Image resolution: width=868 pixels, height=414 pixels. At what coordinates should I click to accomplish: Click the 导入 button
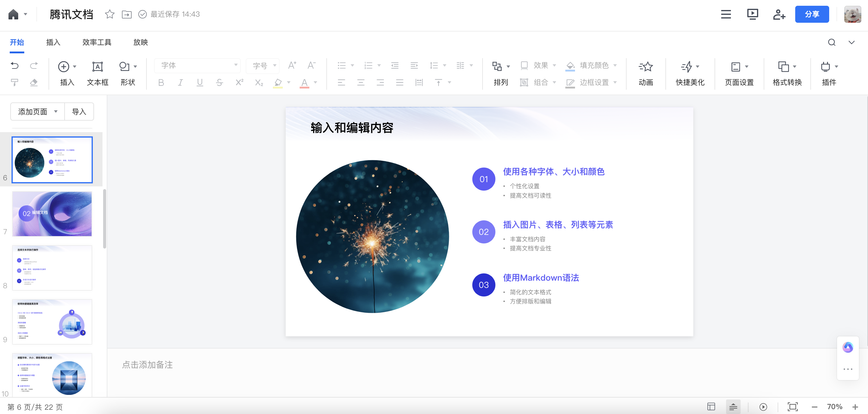pyautogui.click(x=79, y=112)
